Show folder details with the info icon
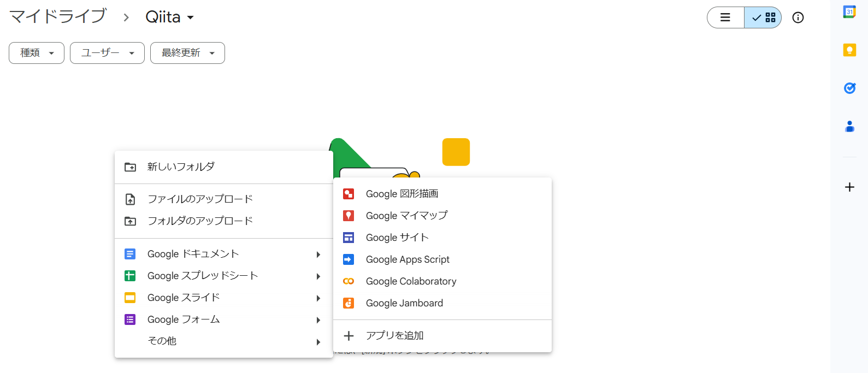 click(x=798, y=17)
